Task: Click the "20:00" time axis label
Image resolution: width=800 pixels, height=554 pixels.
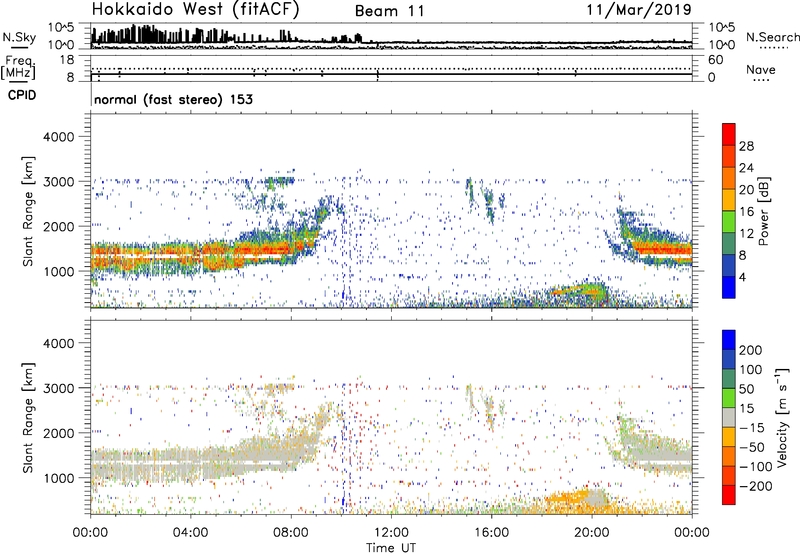Action: click(x=592, y=533)
